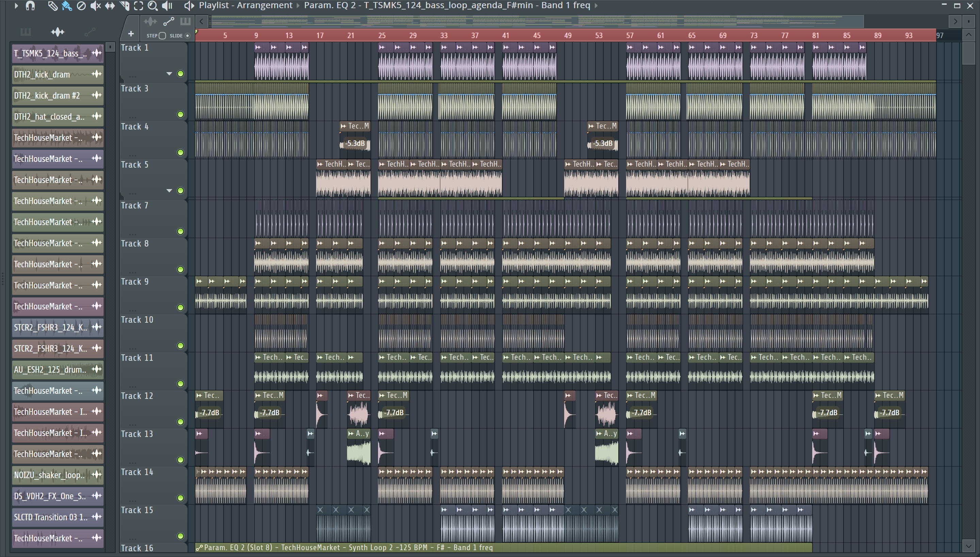Show audio clips in the picker panel

click(58, 32)
